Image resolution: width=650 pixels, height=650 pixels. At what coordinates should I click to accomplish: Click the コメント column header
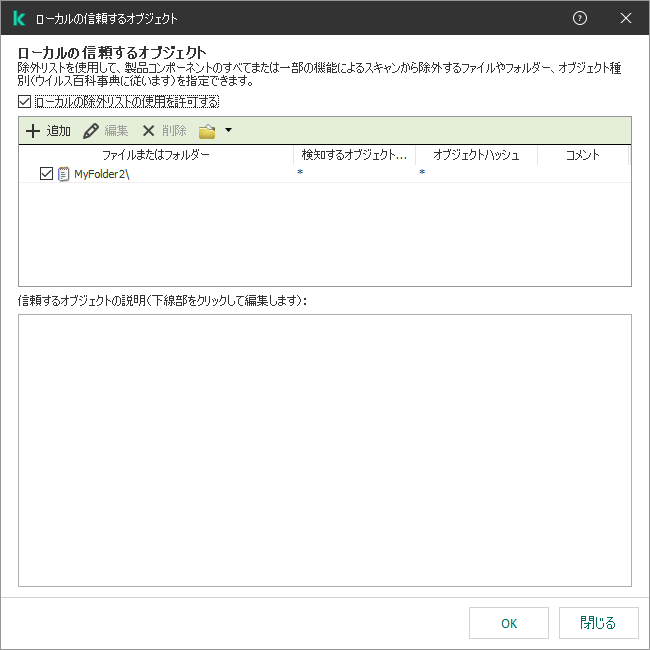[582, 155]
